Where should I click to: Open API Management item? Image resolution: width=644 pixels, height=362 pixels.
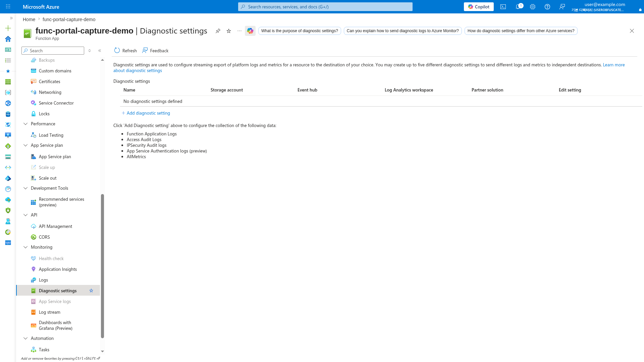[58, 226]
